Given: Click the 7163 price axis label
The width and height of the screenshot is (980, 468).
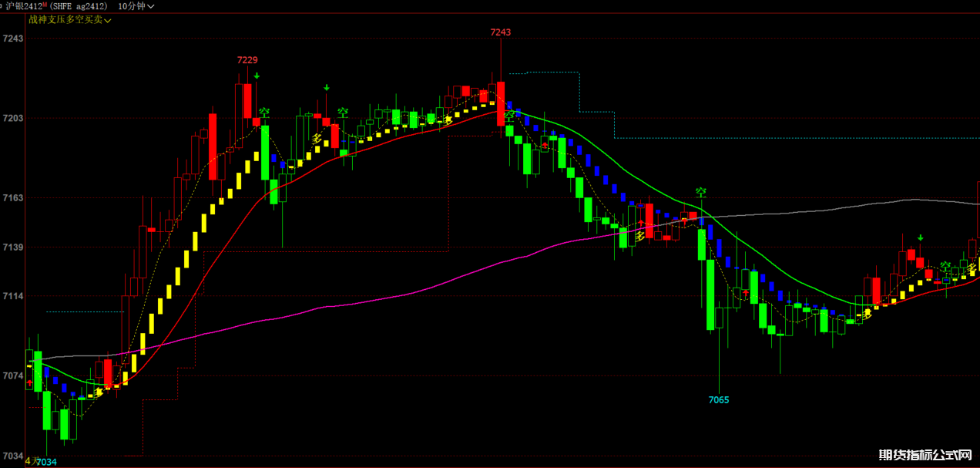Looking at the screenshot, I should pyautogui.click(x=13, y=198).
